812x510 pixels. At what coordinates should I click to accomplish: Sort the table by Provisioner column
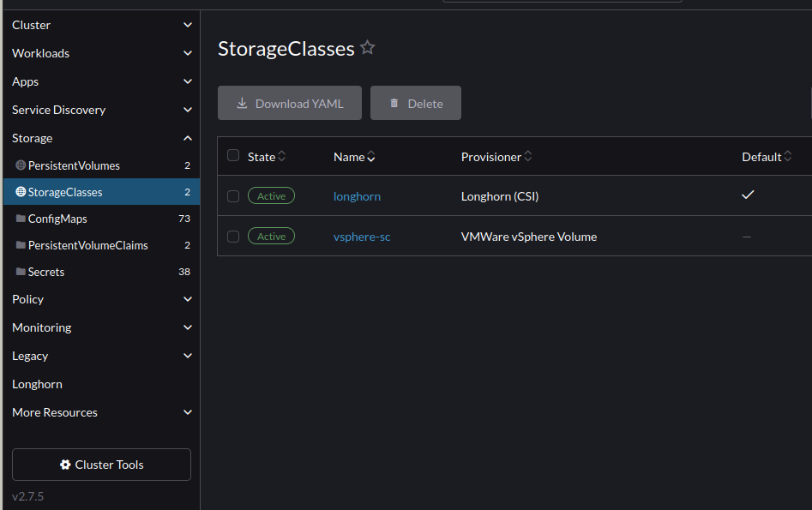(x=491, y=156)
